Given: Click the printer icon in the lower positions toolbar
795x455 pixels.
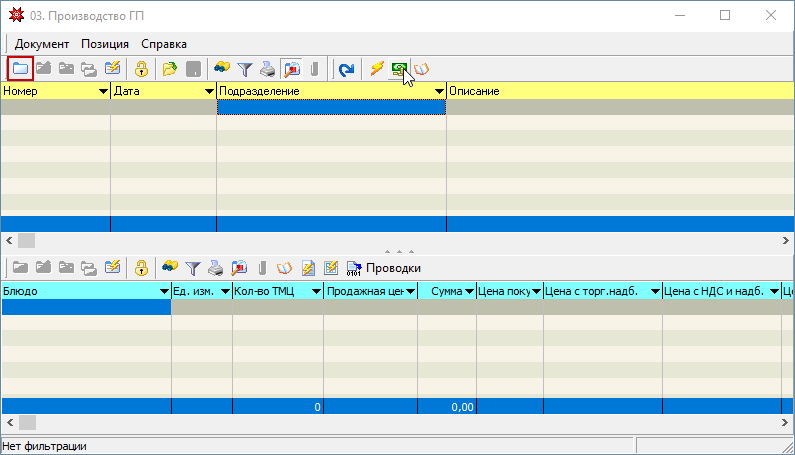Looking at the screenshot, I should pos(216,268).
